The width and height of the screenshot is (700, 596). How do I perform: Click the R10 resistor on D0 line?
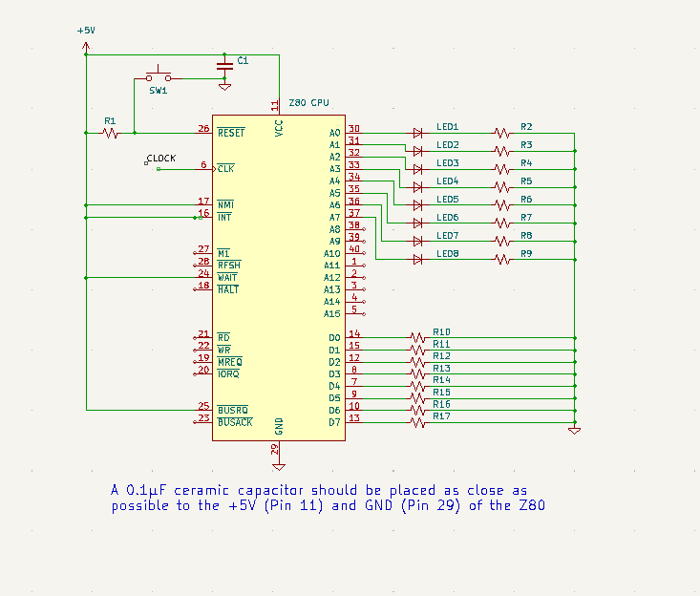[416, 337]
